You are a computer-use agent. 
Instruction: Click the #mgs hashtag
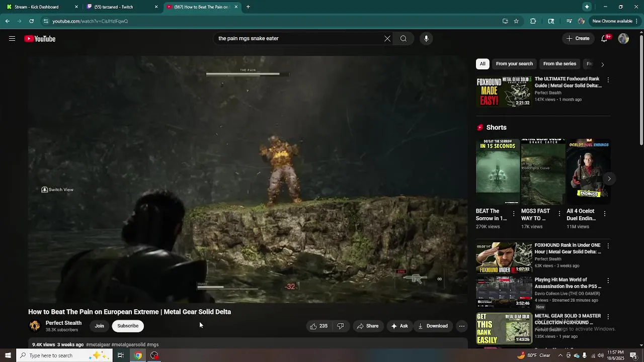point(152,345)
